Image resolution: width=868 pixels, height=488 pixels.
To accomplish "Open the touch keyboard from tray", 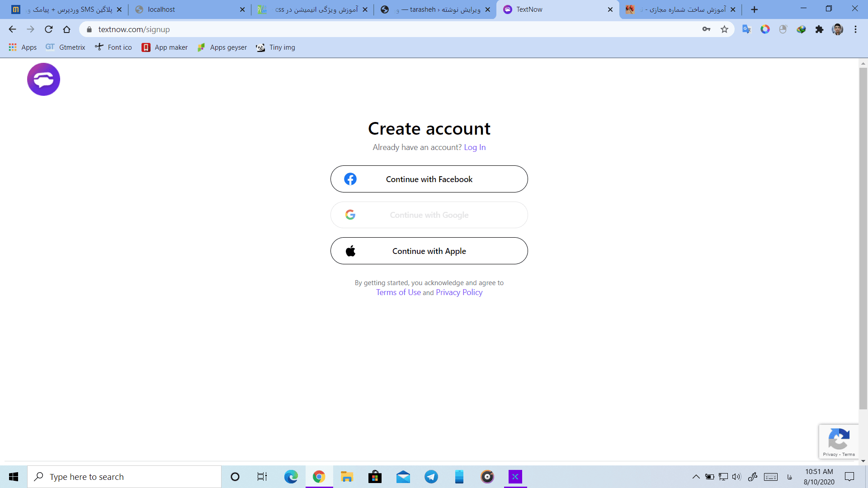I will [771, 477].
